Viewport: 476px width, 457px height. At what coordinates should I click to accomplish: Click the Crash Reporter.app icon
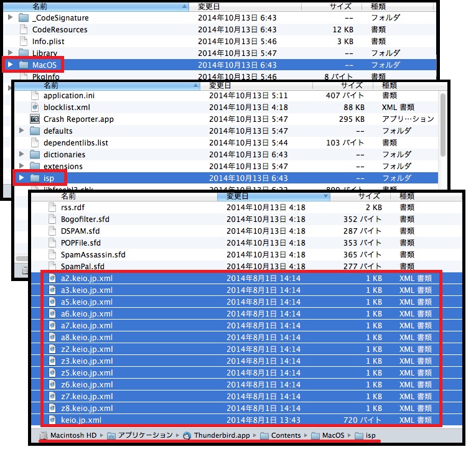coord(35,119)
